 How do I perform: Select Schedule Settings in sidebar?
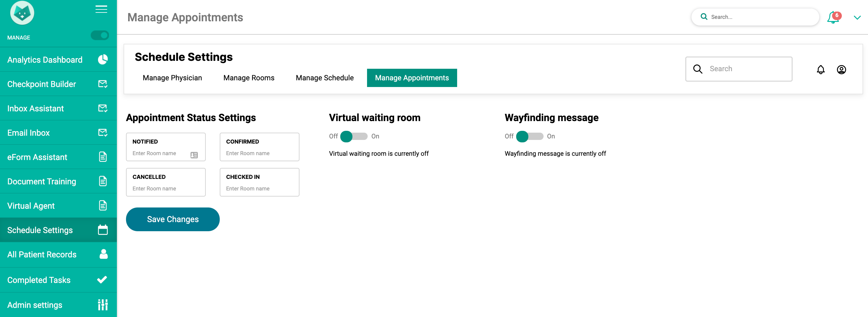click(x=58, y=230)
